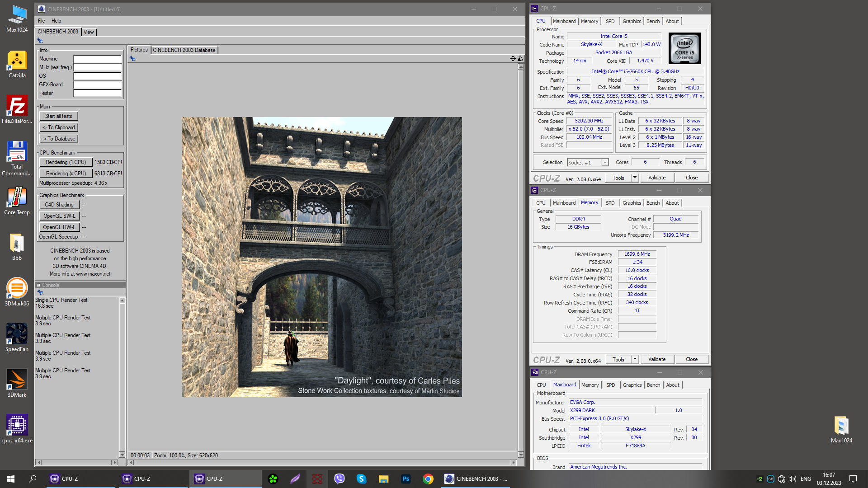Open SPD tab in CPU-Z Memory window
This screenshot has width=868, height=488.
click(x=610, y=203)
